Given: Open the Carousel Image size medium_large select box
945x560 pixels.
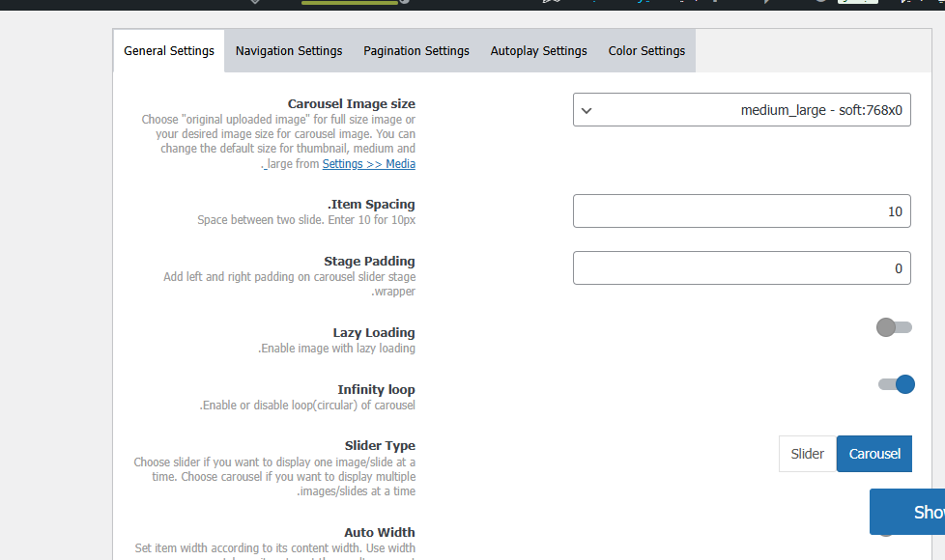Looking at the screenshot, I should click(x=741, y=110).
